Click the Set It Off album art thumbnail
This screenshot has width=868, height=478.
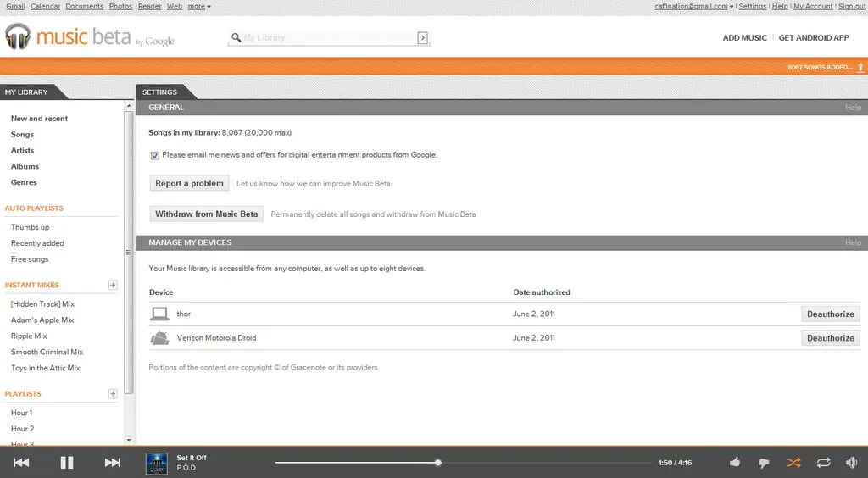pos(157,463)
